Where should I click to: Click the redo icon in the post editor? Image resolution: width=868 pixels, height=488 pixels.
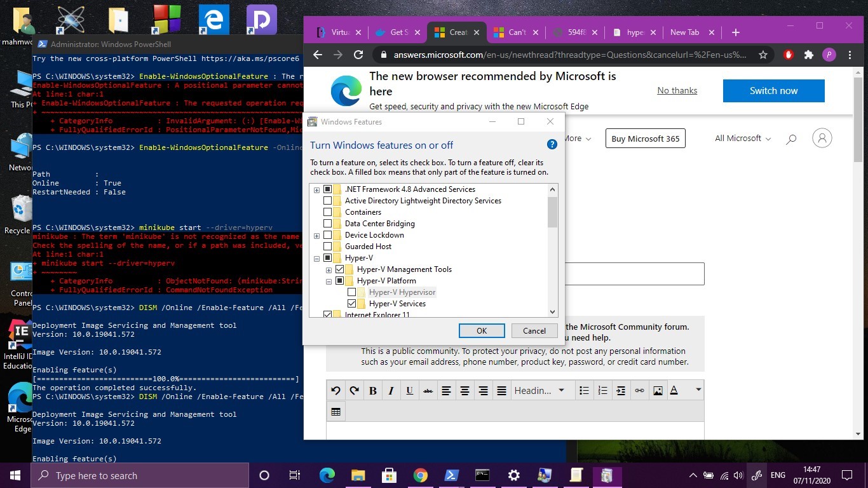(x=355, y=391)
